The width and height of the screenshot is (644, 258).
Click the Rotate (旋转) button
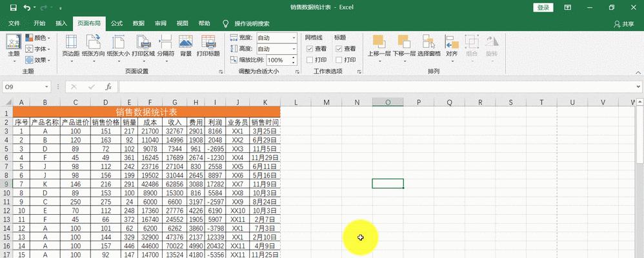491,48
